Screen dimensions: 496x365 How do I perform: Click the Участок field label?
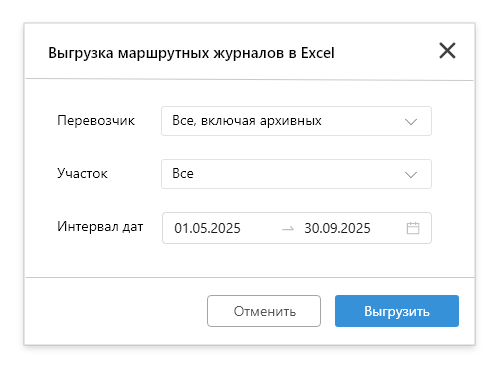coord(82,174)
